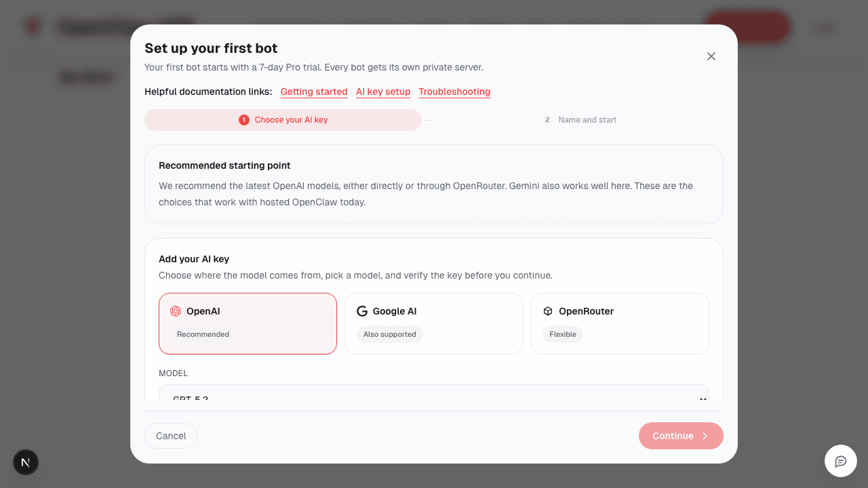Image resolution: width=868 pixels, height=488 pixels.
Task: Click the Cancel button
Action: [170, 436]
